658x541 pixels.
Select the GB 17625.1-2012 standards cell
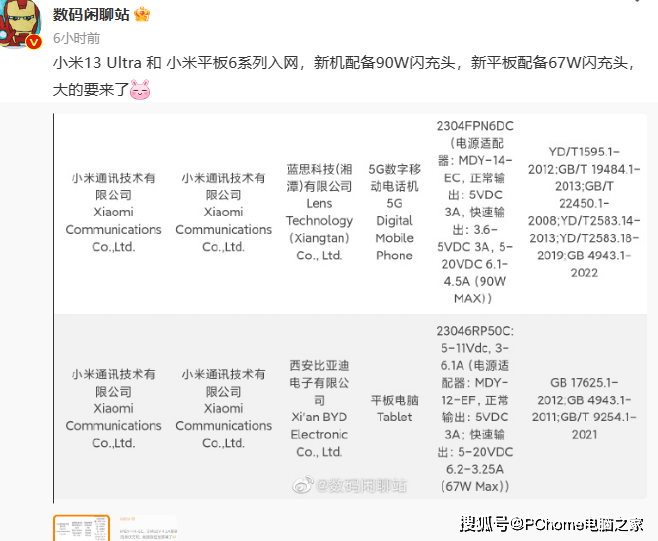(584, 408)
